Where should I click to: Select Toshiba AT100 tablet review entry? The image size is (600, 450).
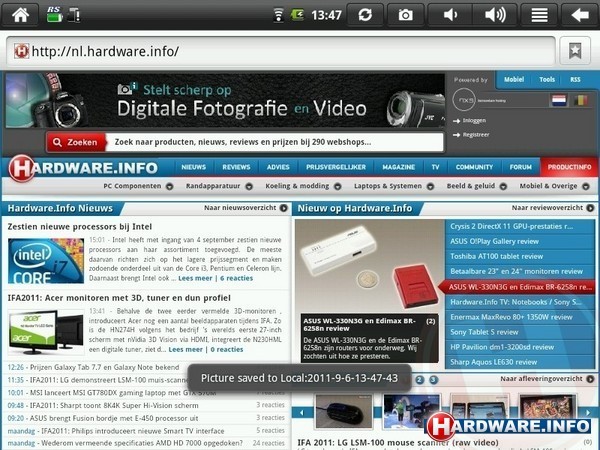520,256
